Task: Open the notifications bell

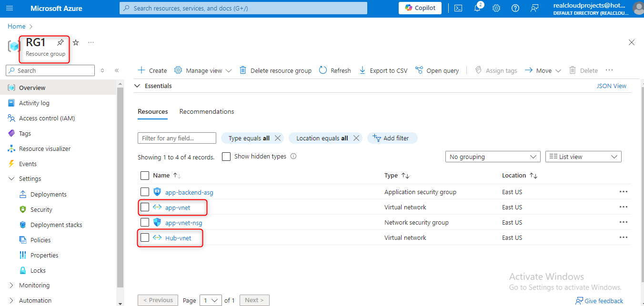Action: (477, 8)
